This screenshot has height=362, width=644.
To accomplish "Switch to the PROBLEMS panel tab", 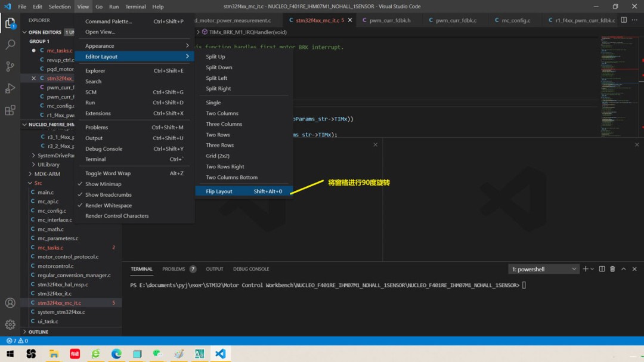I will tap(174, 269).
